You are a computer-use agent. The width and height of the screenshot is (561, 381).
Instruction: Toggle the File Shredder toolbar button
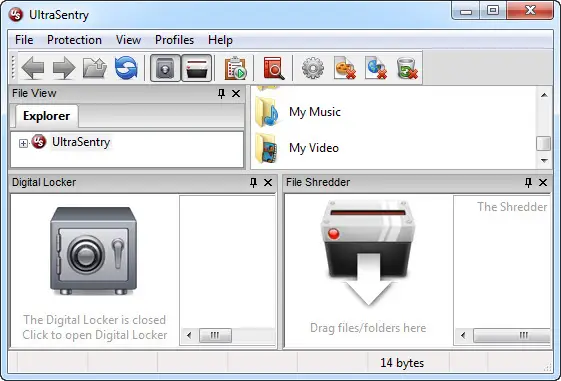pyautogui.click(x=196, y=68)
